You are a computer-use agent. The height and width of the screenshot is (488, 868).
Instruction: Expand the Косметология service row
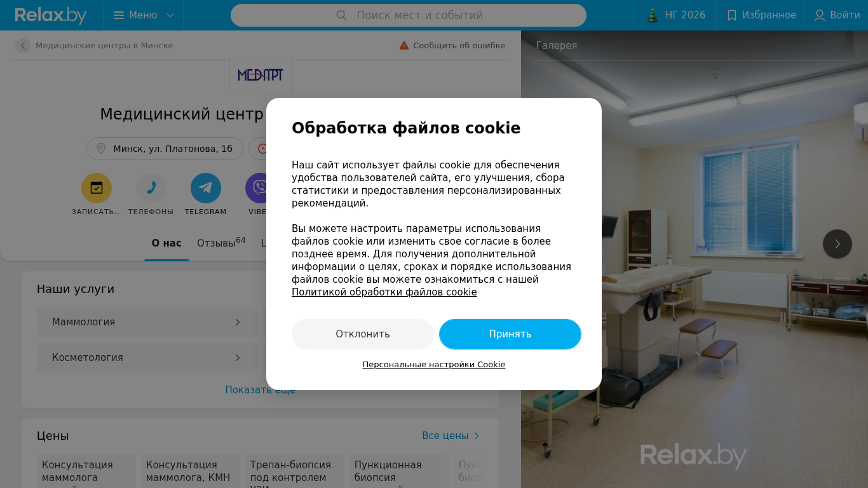point(147,358)
